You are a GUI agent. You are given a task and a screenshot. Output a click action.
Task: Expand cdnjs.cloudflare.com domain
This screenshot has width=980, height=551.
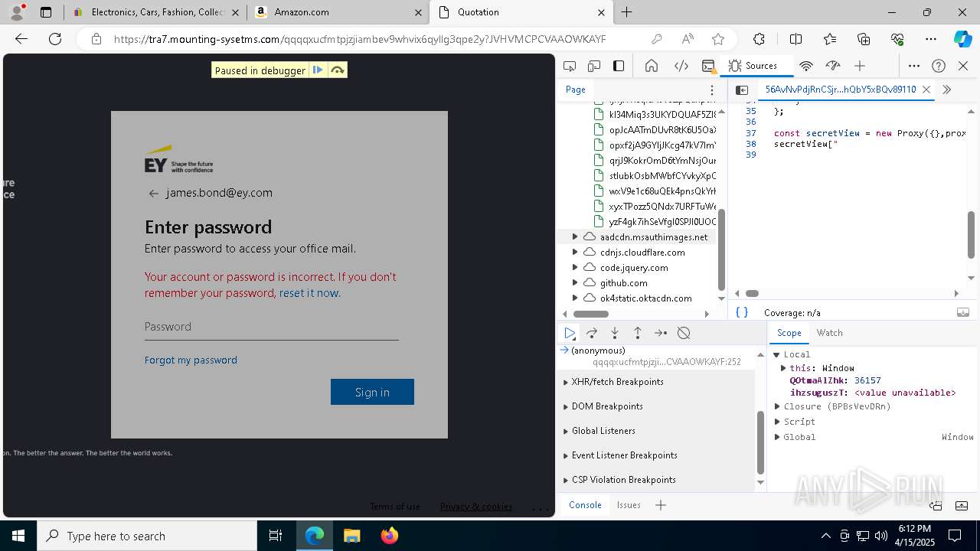click(x=575, y=253)
